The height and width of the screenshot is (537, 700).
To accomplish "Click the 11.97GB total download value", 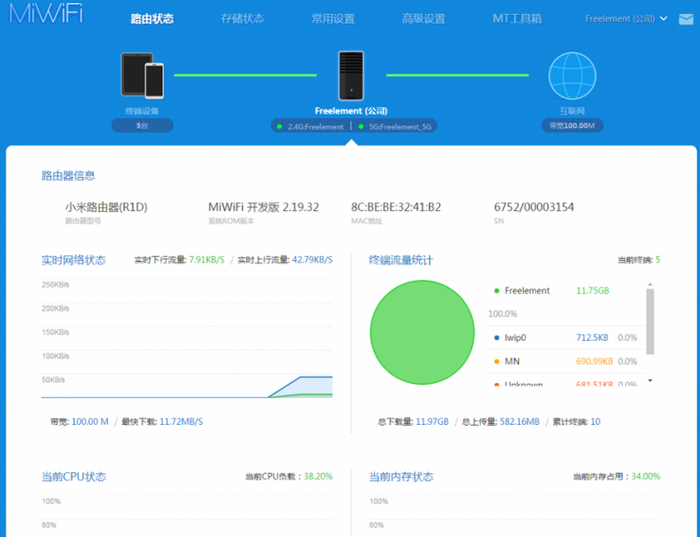I will pos(432,422).
